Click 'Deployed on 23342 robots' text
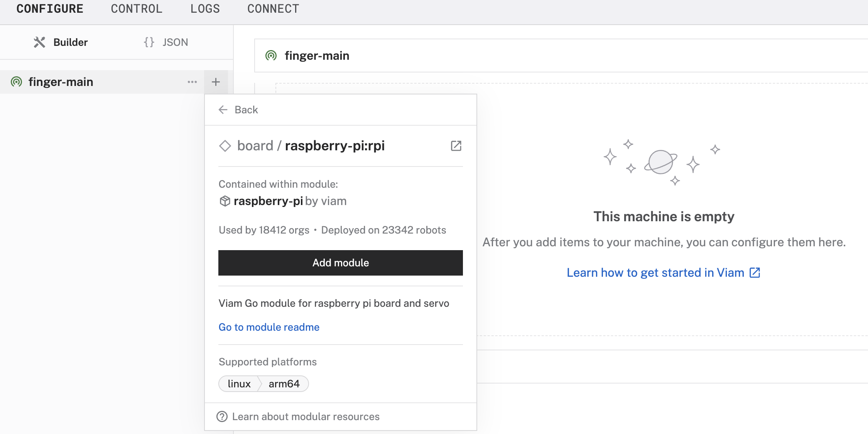868x434 pixels. pos(383,230)
